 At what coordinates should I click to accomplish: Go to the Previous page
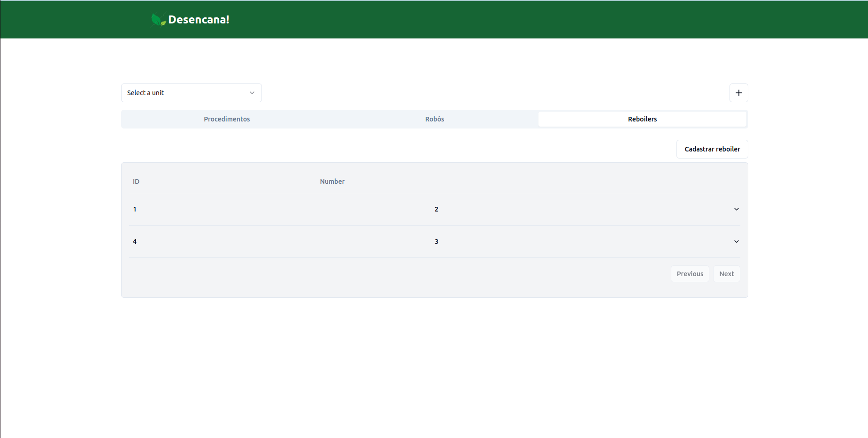(690, 274)
